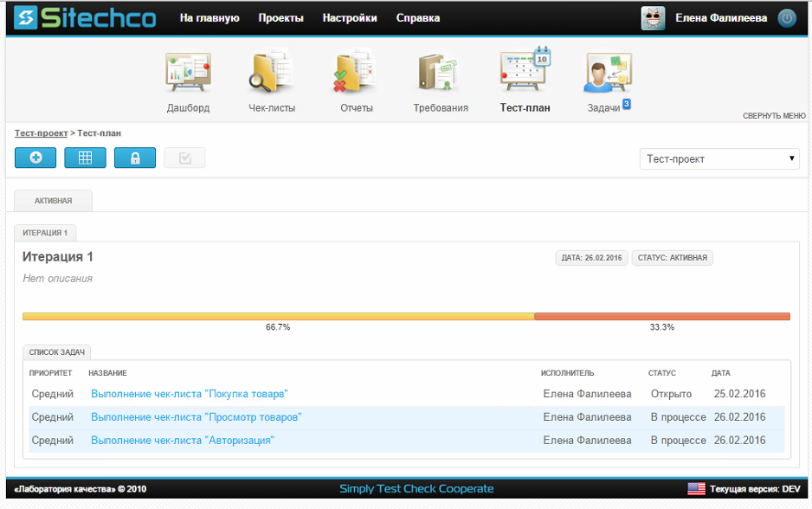
Task: Click the 25.02.2016 date cell
Action: click(x=739, y=394)
